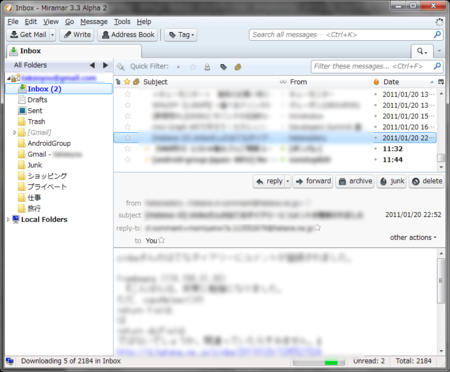The height and width of the screenshot is (372, 450).
Task: Open the Get Mail dropdown arrow
Action: (x=52, y=35)
